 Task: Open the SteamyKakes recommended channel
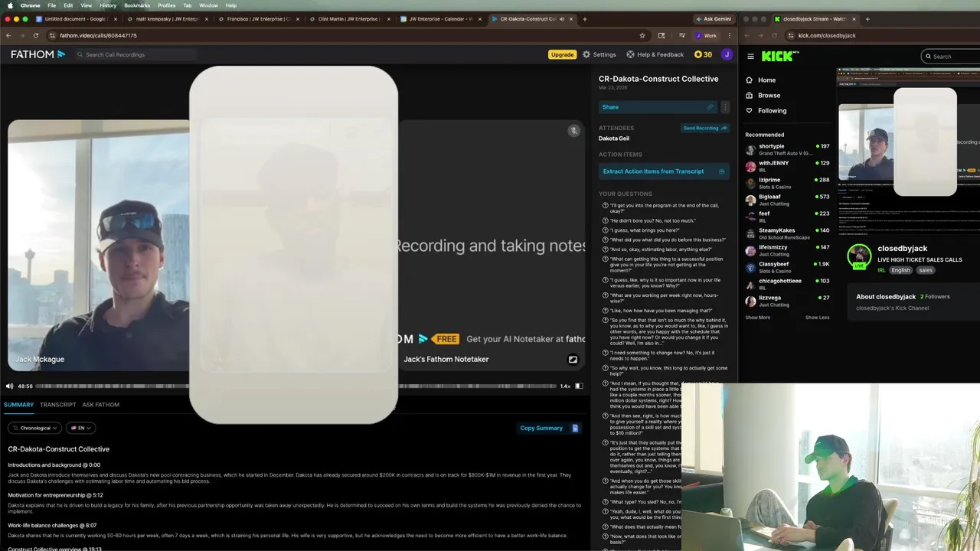[787, 233]
